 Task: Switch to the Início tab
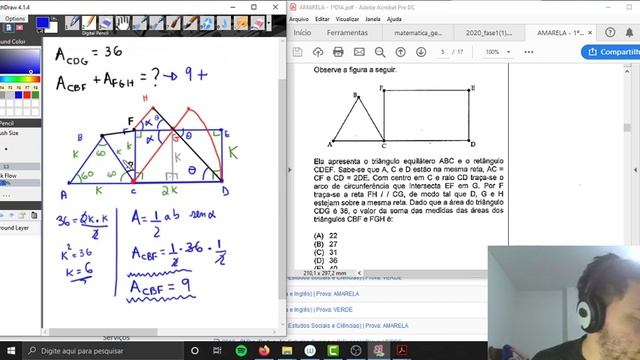click(302, 33)
